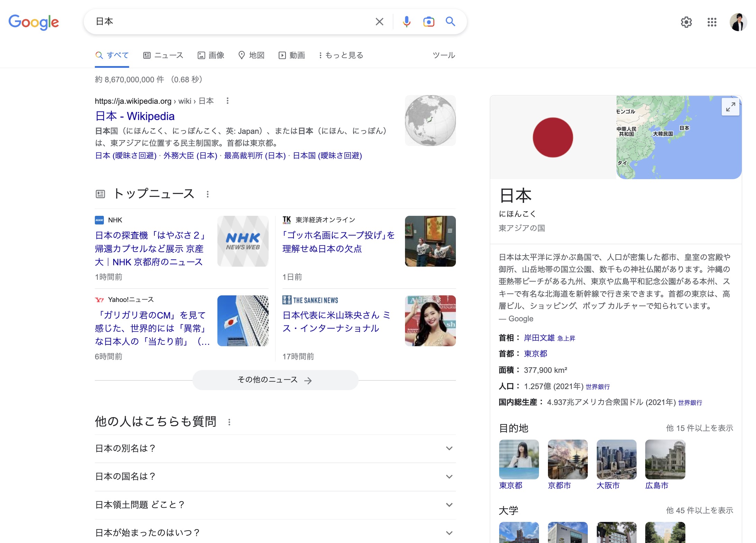The image size is (756, 543).
Task: Open Google Lens camera image search
Action: (x=429, y=22)
